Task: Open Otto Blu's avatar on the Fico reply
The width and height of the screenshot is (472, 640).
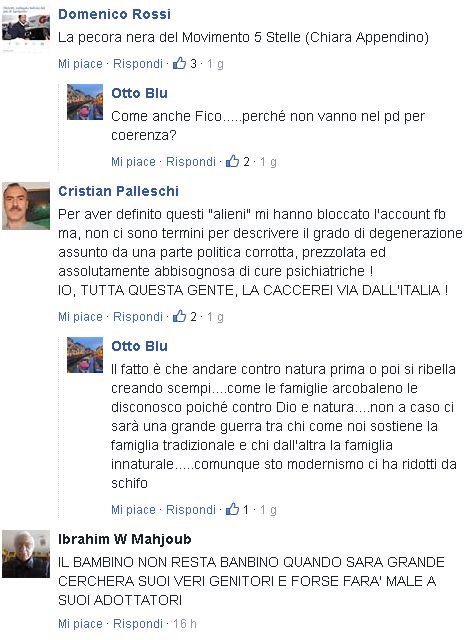Action: pos(85,102)
